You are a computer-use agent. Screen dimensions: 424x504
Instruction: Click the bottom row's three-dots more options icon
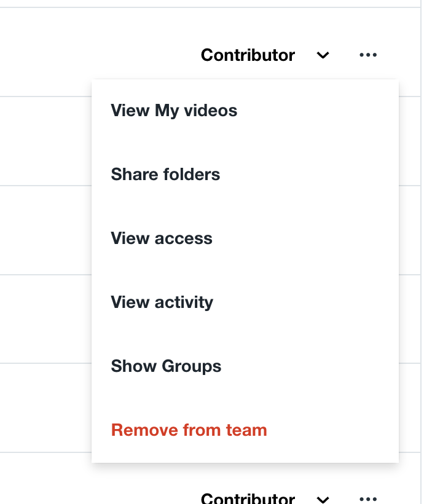(368, 498)
